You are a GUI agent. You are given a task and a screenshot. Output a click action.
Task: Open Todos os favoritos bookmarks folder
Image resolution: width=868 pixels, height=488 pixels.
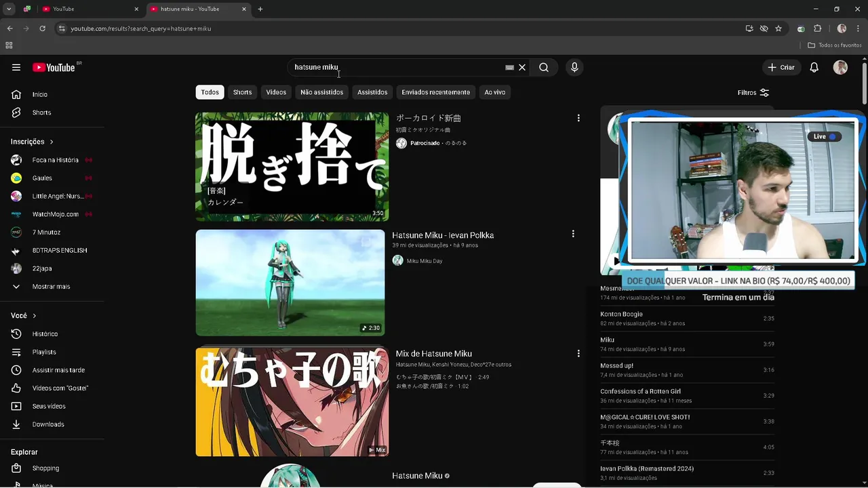835,45
